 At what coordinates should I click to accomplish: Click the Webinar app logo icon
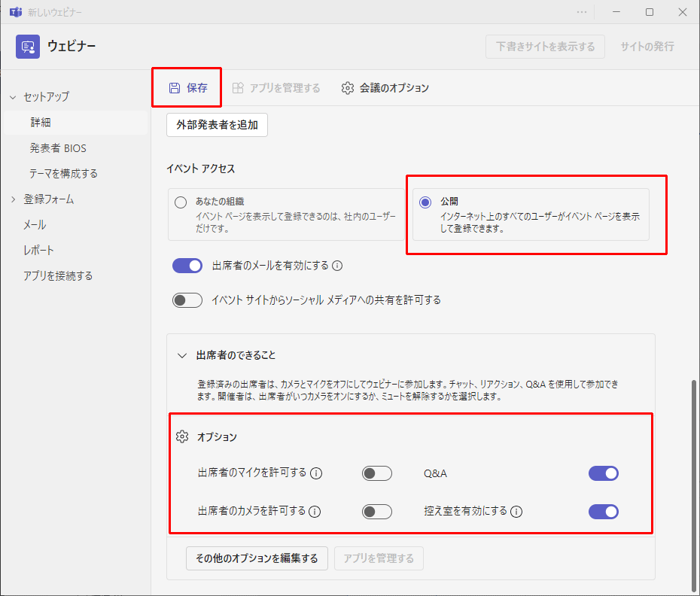[x=28, y=47]
